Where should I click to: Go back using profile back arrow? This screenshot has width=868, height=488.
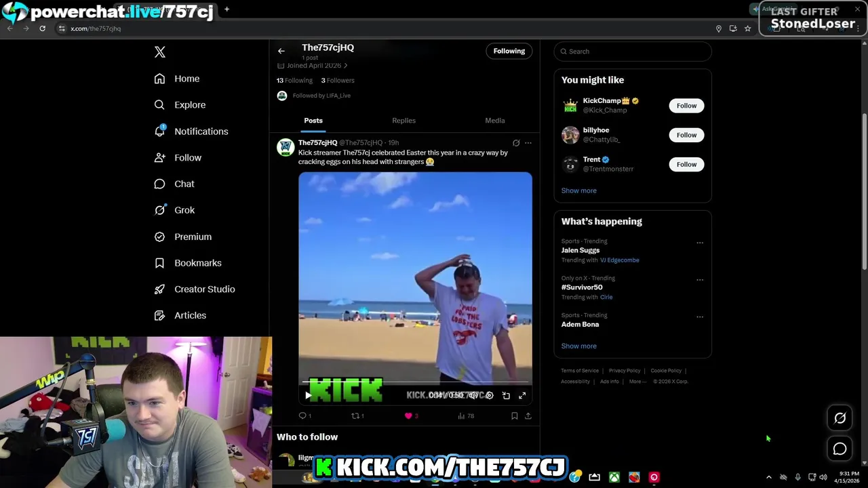[281, 51]
